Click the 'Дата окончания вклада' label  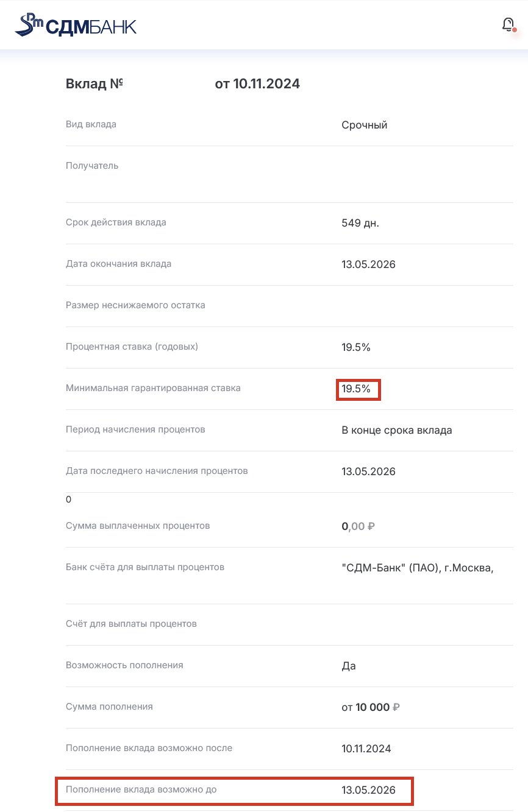click(118, 264)
